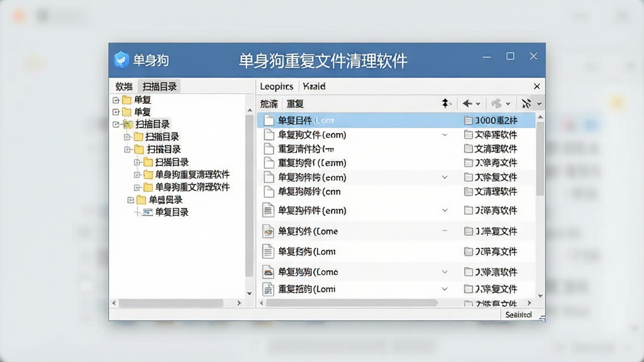The image size is (644, 362).
Task: Expand the chevron on 单复狗文件(eom) row
Action: tap(445, 135)
